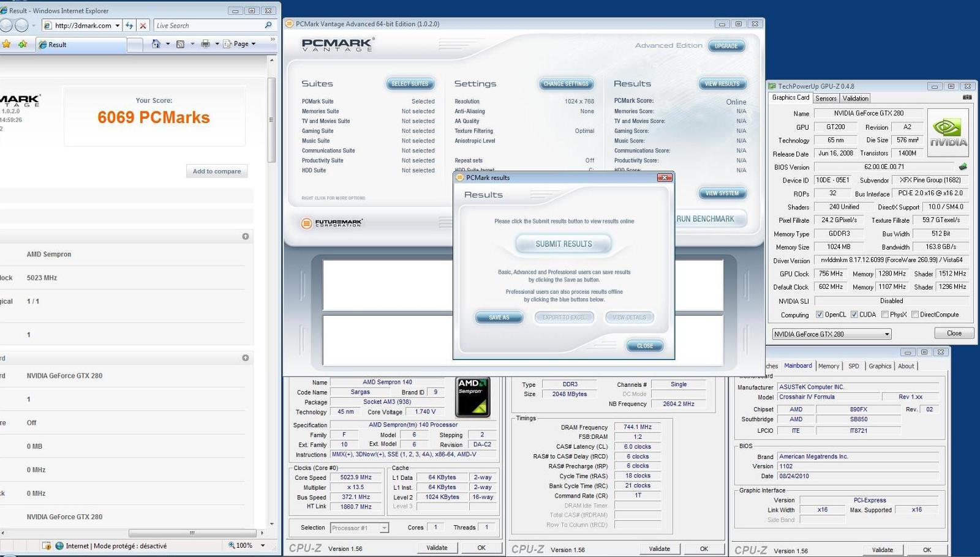Open the zoom level 100% dropdown

[x=263, y=545]
